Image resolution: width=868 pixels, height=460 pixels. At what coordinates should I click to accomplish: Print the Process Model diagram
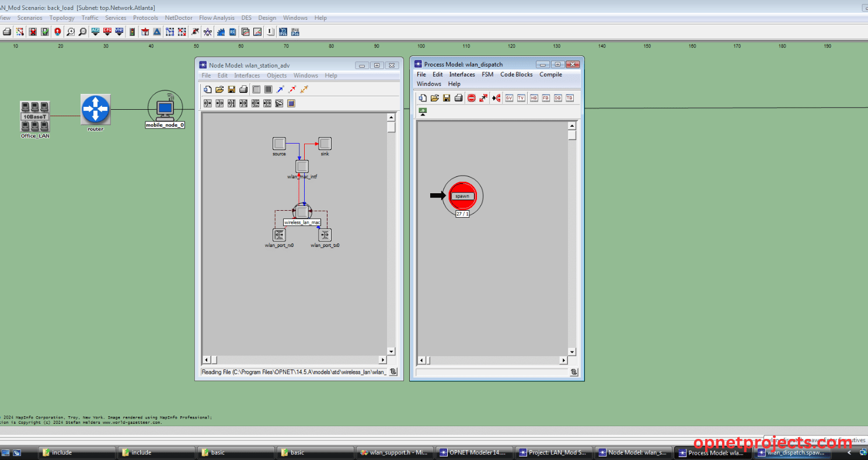tap(459, 98)
